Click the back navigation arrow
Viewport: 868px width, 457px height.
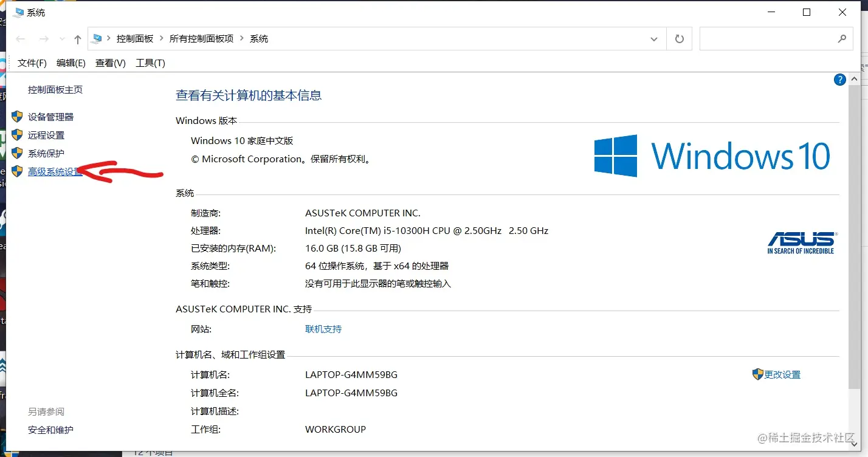coord(21,39)
